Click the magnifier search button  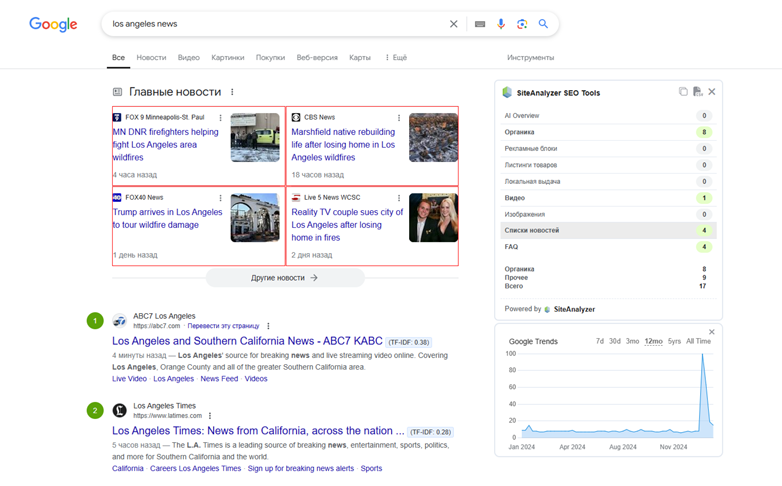click(x=543, y=24)
